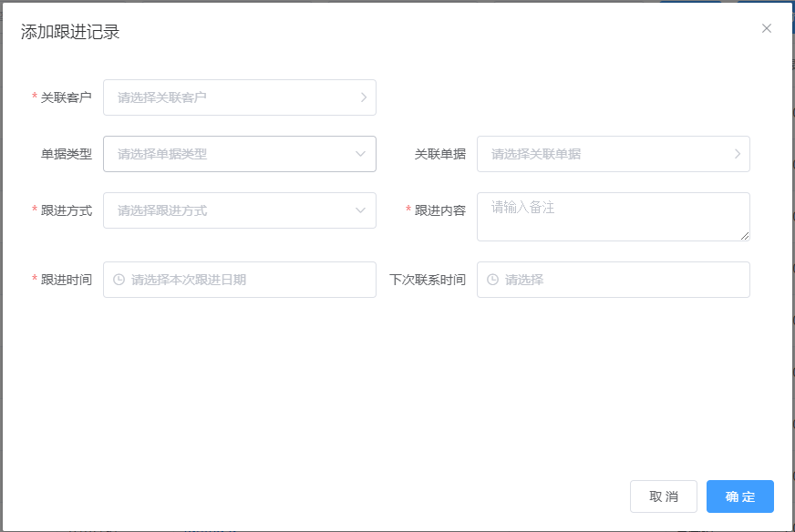Viewport: 795px width, 532px height.
Task: Click the 添加跟进记录 dialog title
Action: click(70, 31)
